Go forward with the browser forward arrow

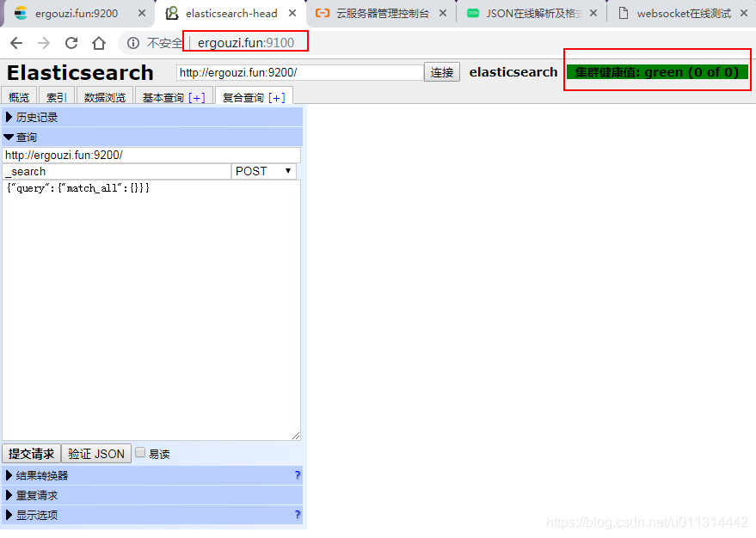coord(44,43)
